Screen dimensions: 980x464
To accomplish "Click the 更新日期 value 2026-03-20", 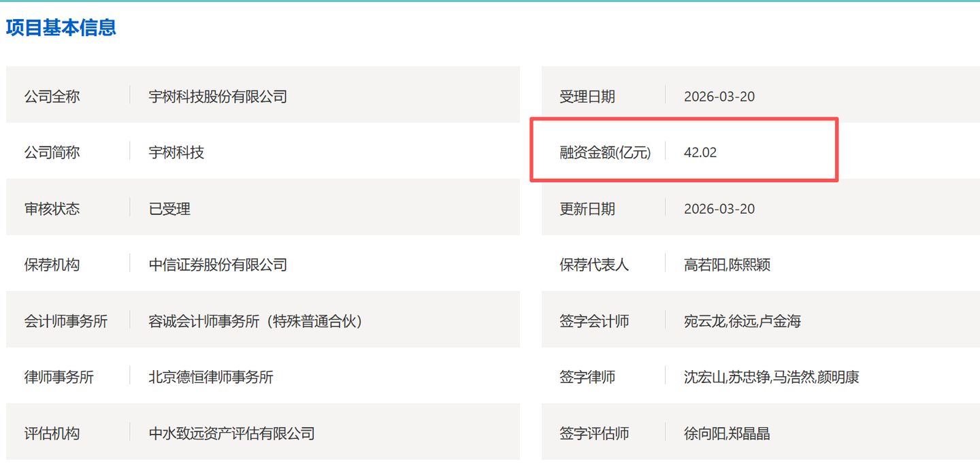I will pyautogui.click(x=719, y=209).
